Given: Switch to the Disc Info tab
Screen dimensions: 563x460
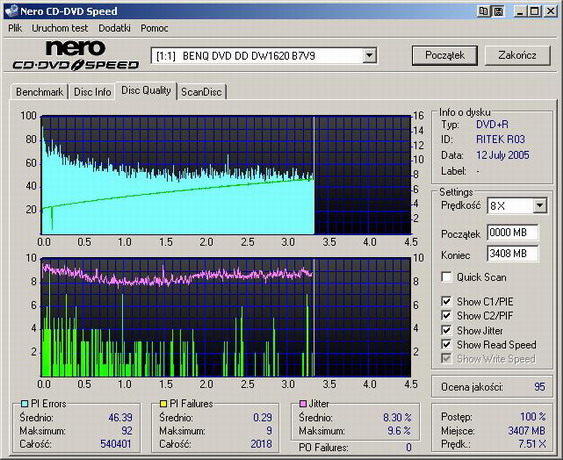Looking at the screenshot, I should pyautogui.click(x=92, y=92).
